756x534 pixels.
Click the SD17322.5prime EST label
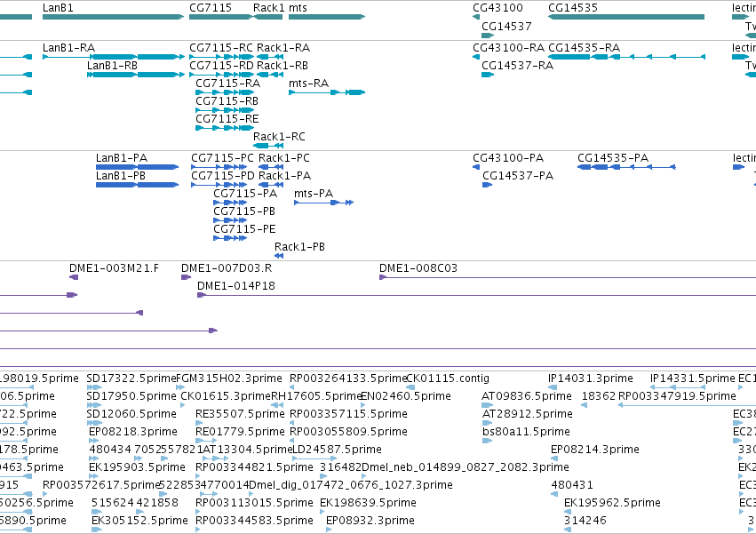click(x=131, y=379)
